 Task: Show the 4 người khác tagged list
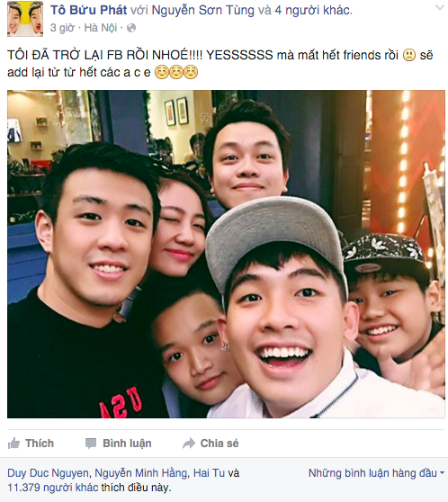pyautogui.click(x=313, y=10)
